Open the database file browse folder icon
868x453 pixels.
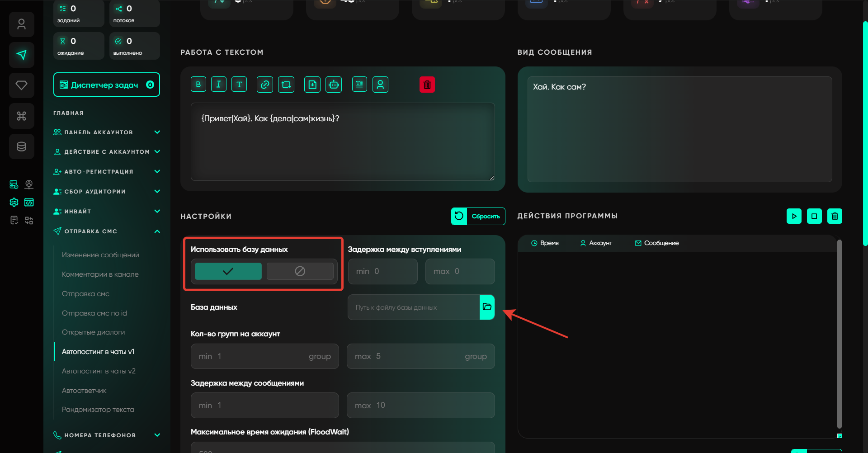click(487, 307)
